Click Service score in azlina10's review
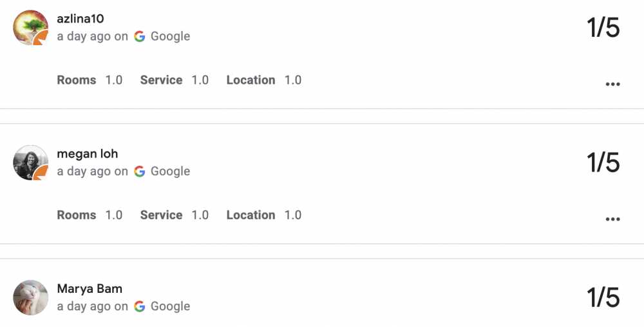The height and width of the screenshot is (327, 644). tap(175, 80)
